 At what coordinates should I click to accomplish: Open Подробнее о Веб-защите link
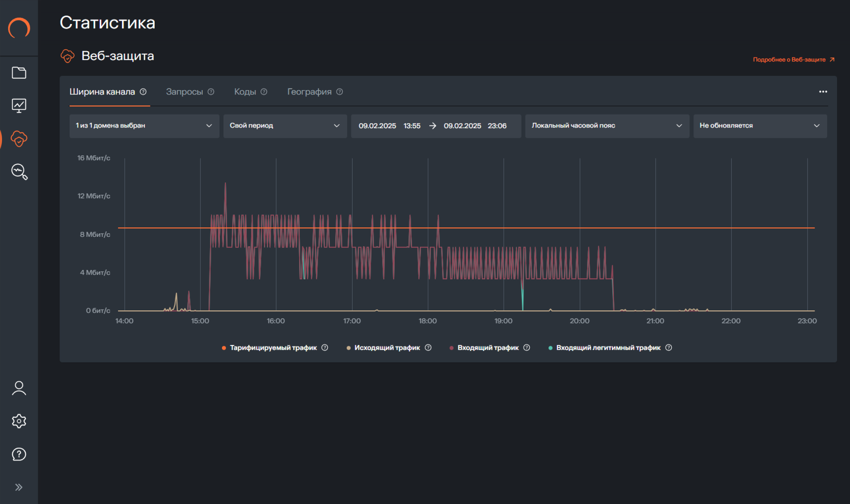pos(794,59)
